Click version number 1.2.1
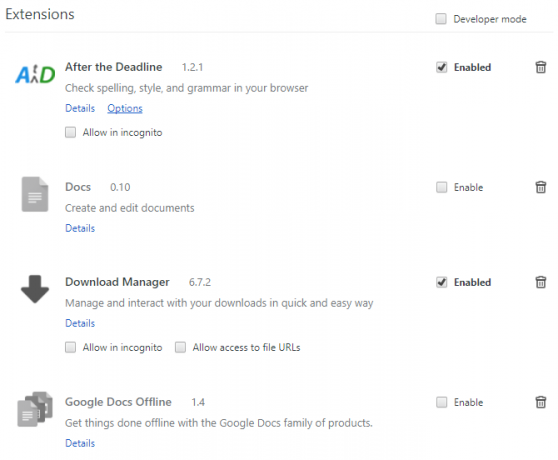 tap(193, 67)
